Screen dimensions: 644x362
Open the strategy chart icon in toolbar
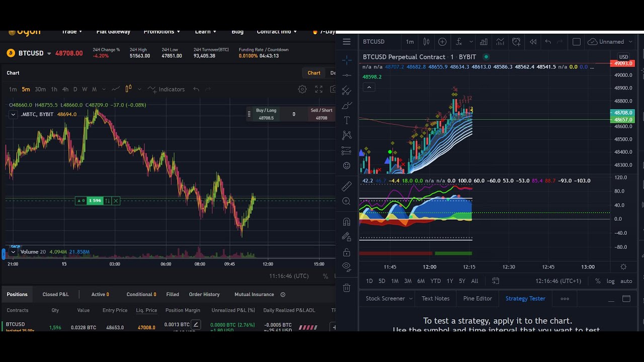pos(500,42)
